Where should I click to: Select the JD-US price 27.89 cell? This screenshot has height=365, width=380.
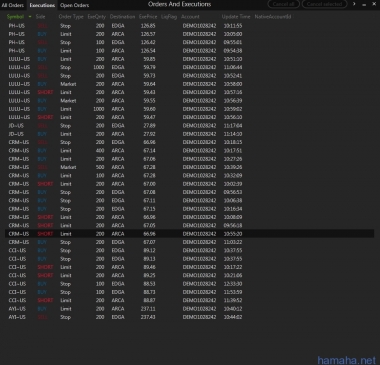tap(149, 126)
